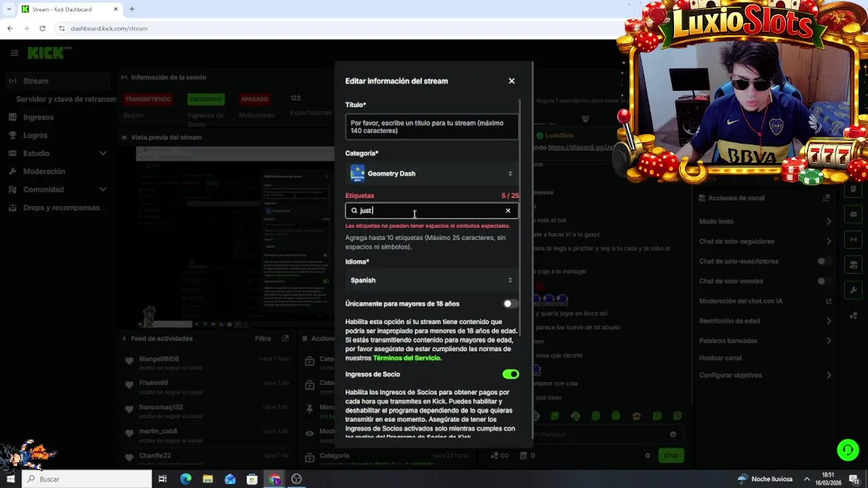Click the Moderación wrench icon in the sidebar

coord(12,171)
